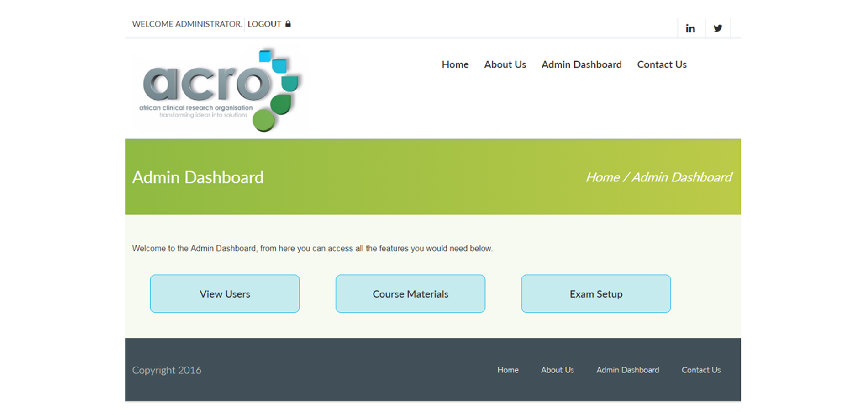Open About Us link in the footer
Screen dimensions: 868x415
(557, 370)
